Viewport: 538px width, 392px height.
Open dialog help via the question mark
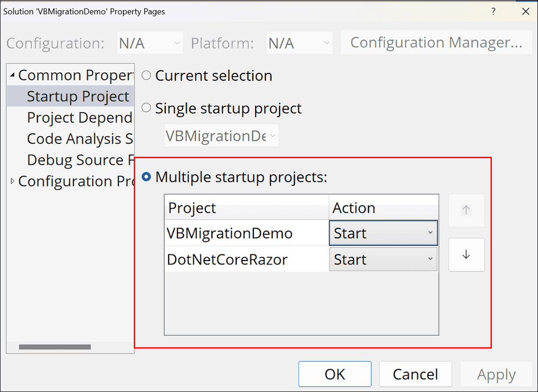point(493,11)
